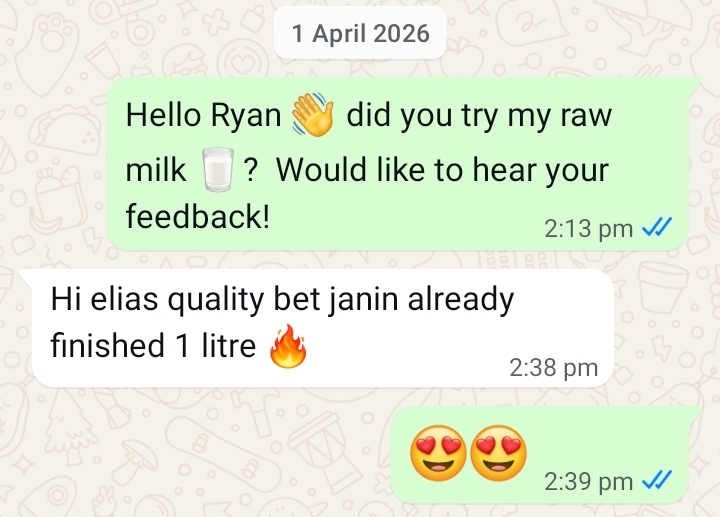Tap the 'janin already' text in reply

pos(421,300)
